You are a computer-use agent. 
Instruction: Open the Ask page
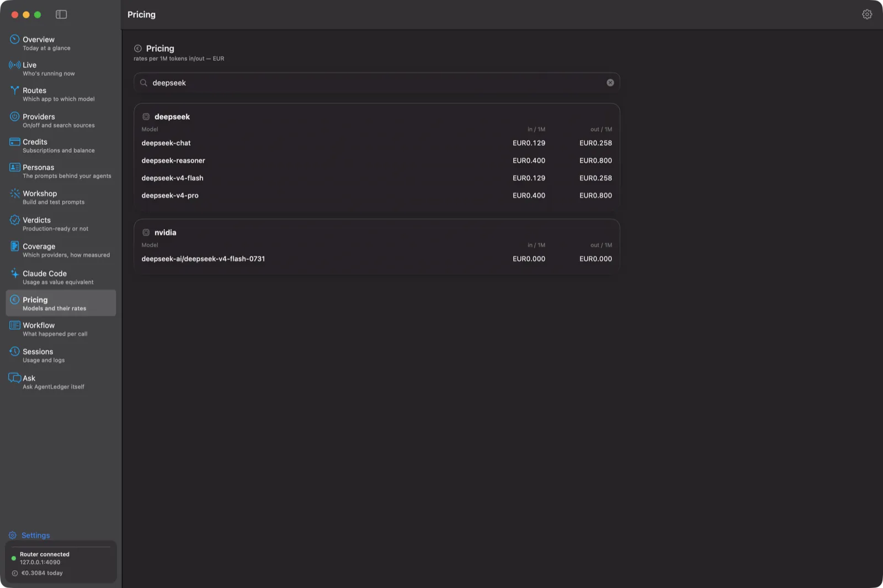[x=61, y=382]
